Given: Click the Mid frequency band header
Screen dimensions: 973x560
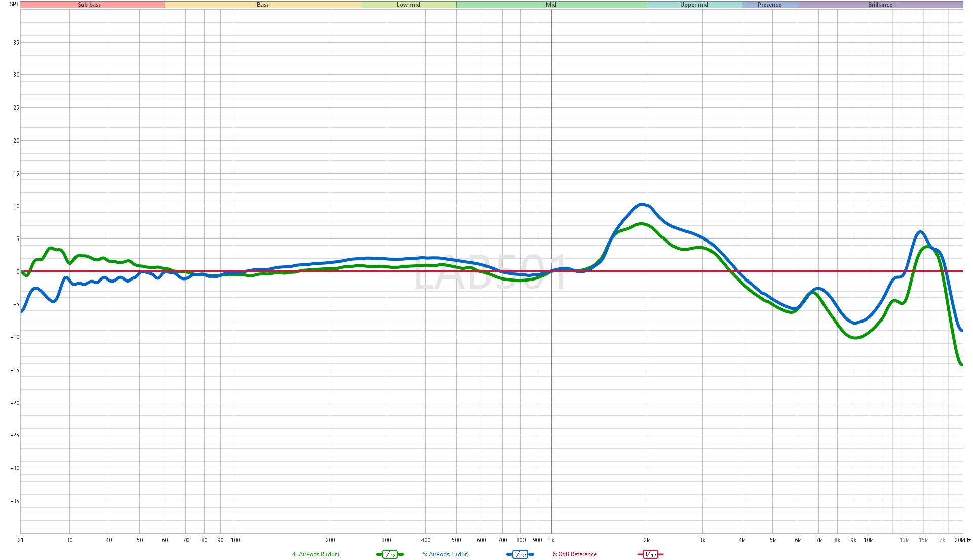Looking at the screenshot, I should 551,5.
